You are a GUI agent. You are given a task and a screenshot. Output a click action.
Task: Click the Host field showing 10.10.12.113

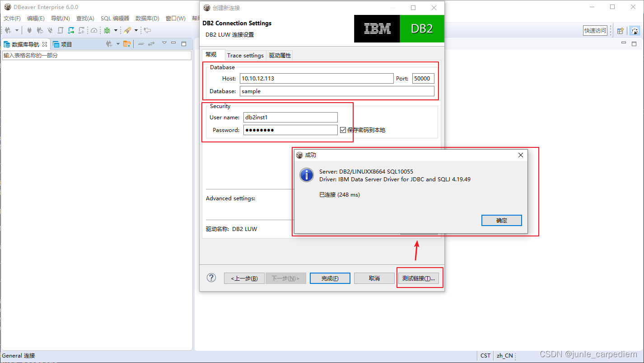coord(317,78)
